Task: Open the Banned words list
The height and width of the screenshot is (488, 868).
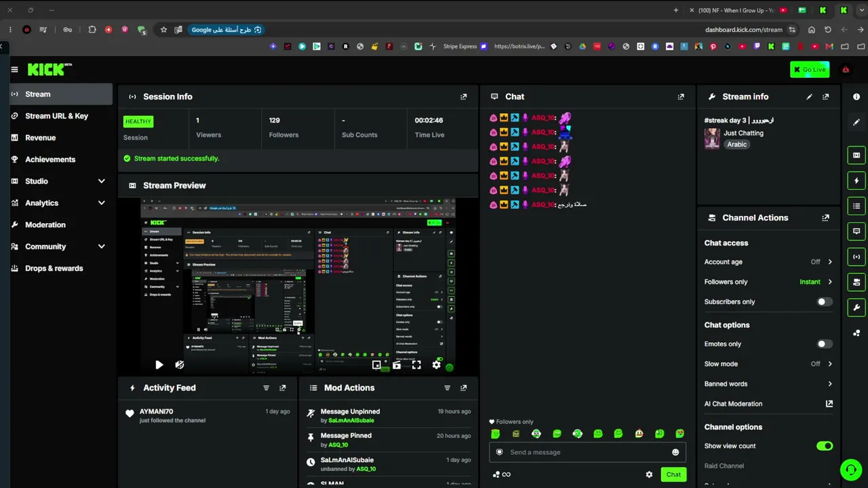Action: 768,384
